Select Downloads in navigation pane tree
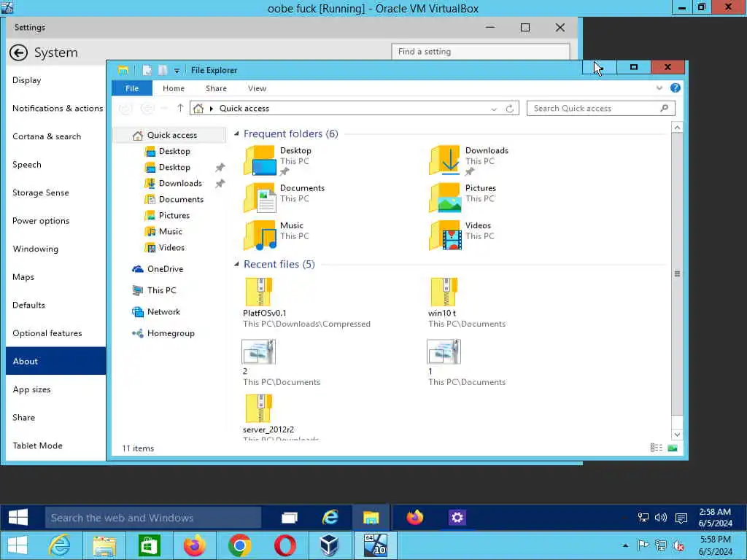Screen dimensions: 747x560 pyautogui.click(x=174, y=183)
